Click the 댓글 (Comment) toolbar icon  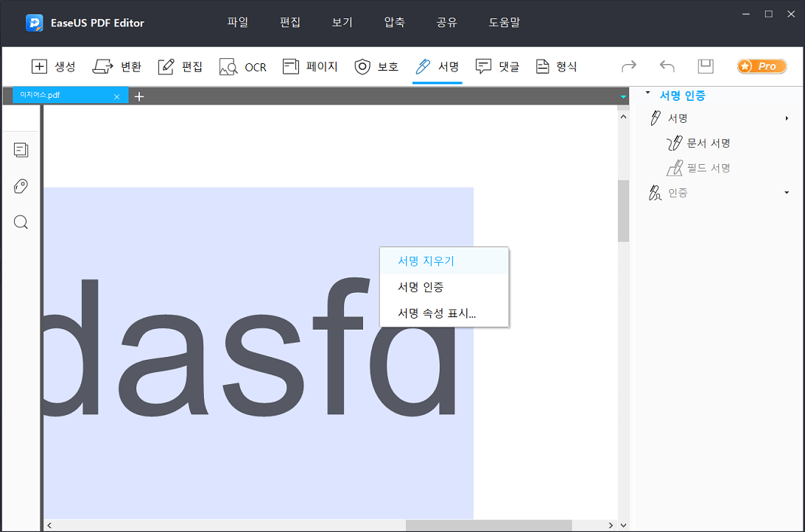(x=484, y=67)
